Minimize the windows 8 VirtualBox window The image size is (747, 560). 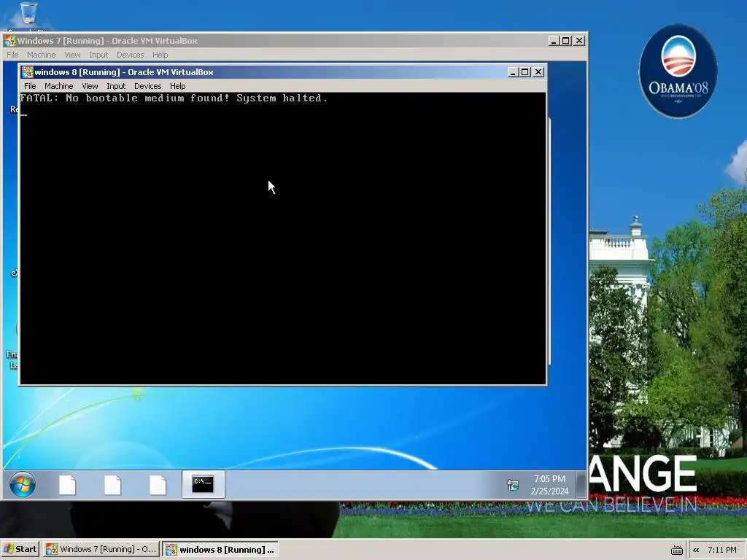click(513, 72)
